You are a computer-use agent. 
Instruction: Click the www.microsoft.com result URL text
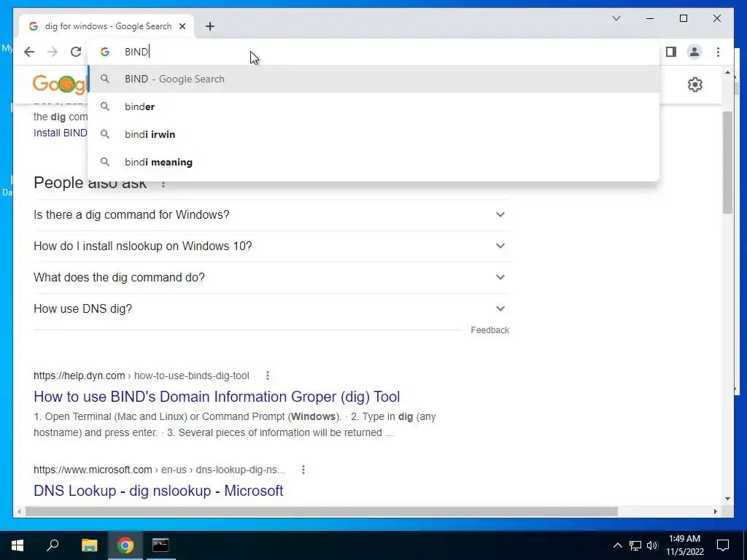click(x=160, y=470)
